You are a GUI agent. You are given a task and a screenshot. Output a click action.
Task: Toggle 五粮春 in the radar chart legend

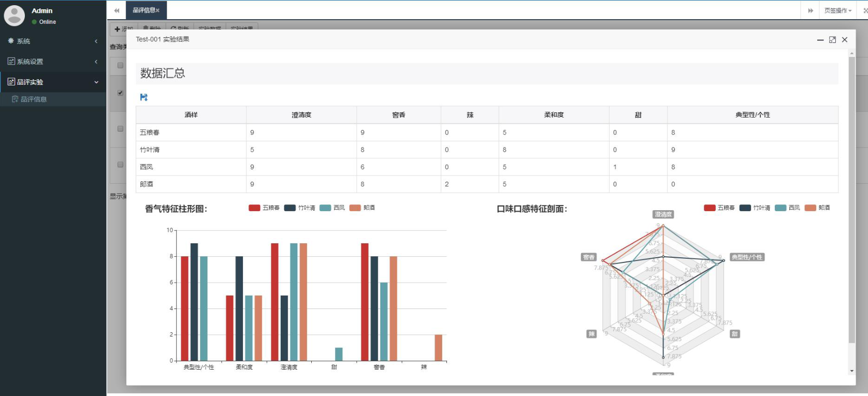[719, 208]
